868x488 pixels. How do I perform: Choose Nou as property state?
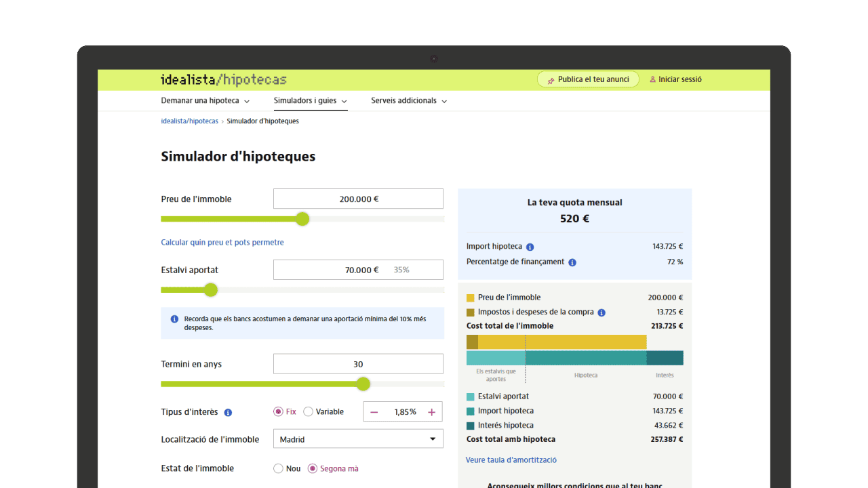(278, 468)
